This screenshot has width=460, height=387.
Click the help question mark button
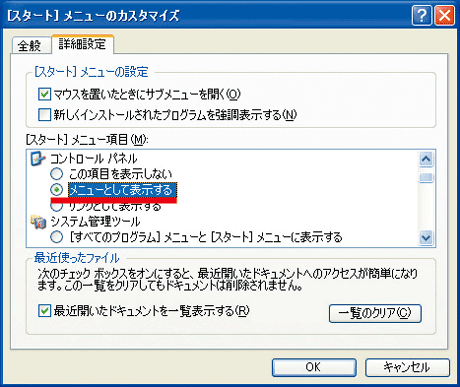click(x=422, y=15)
